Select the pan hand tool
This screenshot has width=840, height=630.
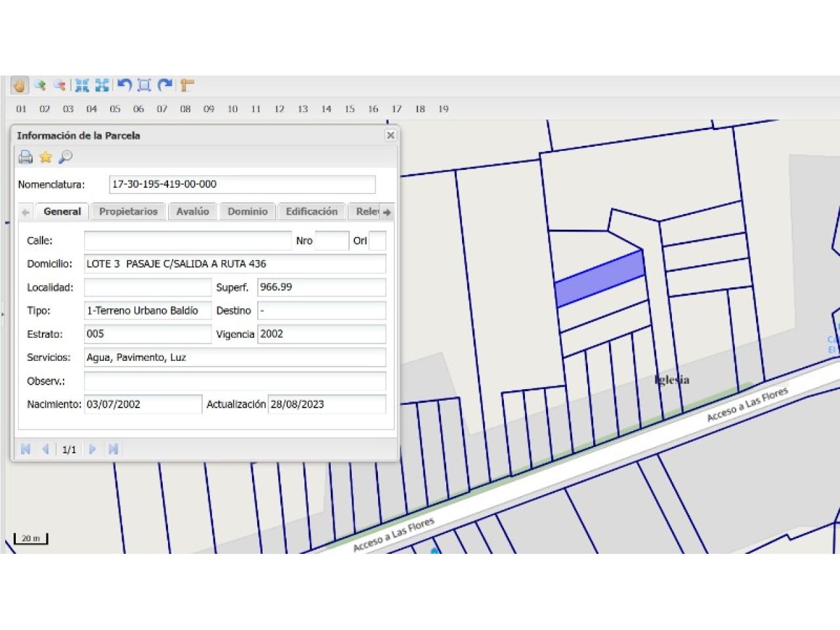[x=19, y=85]
